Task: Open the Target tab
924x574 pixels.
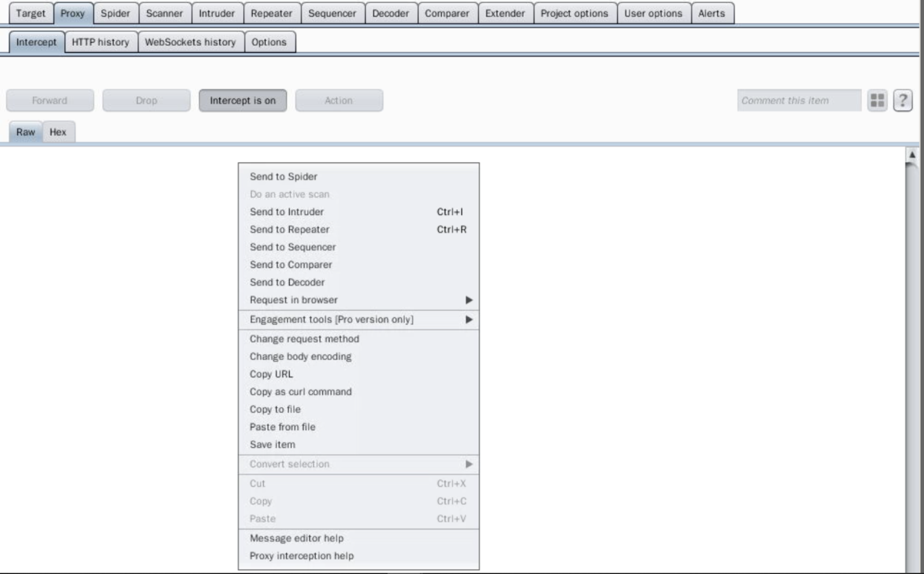Action: point(31,13)
